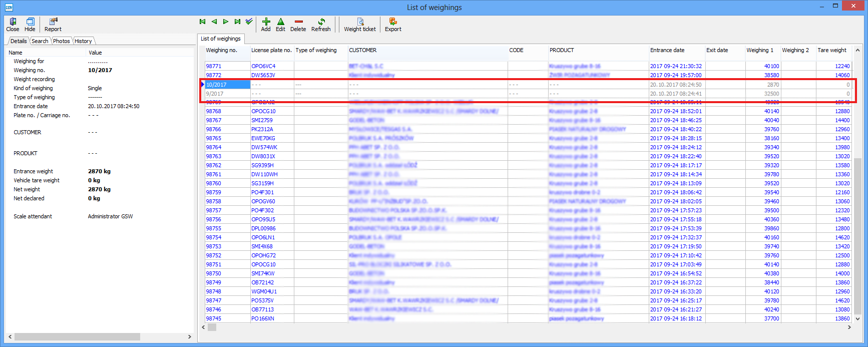Open the Photos tab
The height and width of the screenshot is (347, 868).
coord(62,41)
